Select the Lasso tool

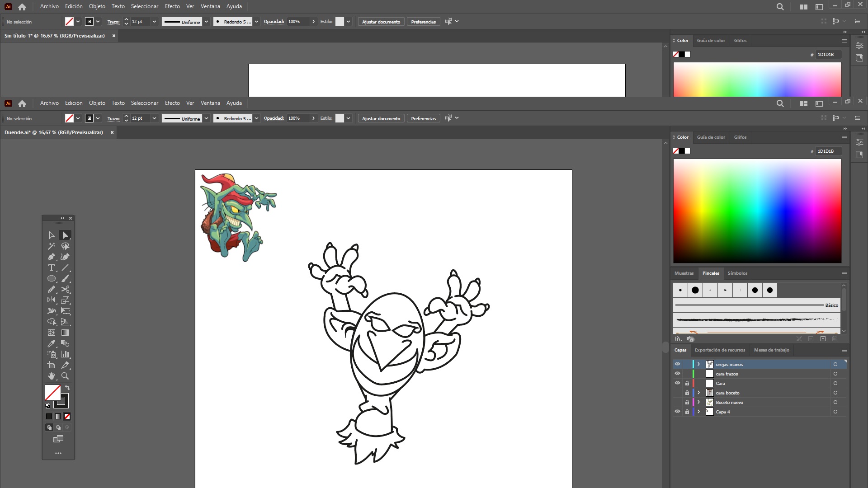click(65, 246)
